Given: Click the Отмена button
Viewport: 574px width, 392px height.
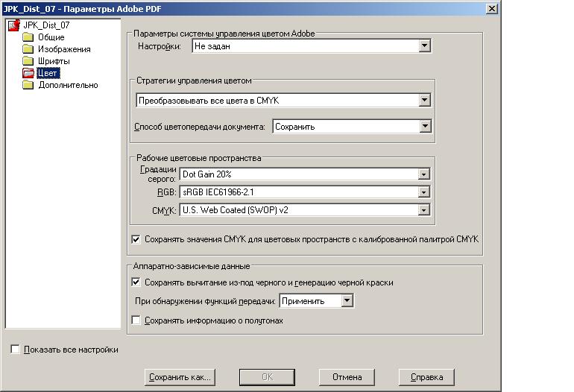Looking at the screenshot, I should coord(347,377).
